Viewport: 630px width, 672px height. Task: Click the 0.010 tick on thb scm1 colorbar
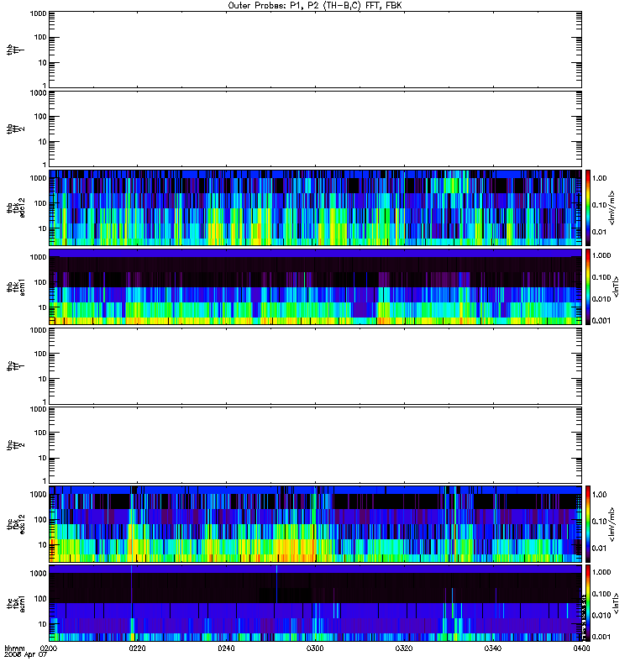point(601,299)
